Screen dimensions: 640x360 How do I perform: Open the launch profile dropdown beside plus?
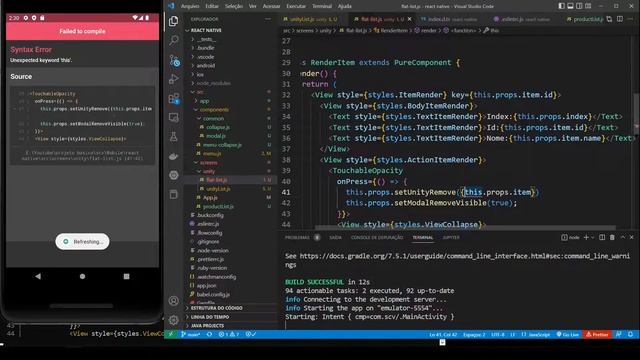593,237
